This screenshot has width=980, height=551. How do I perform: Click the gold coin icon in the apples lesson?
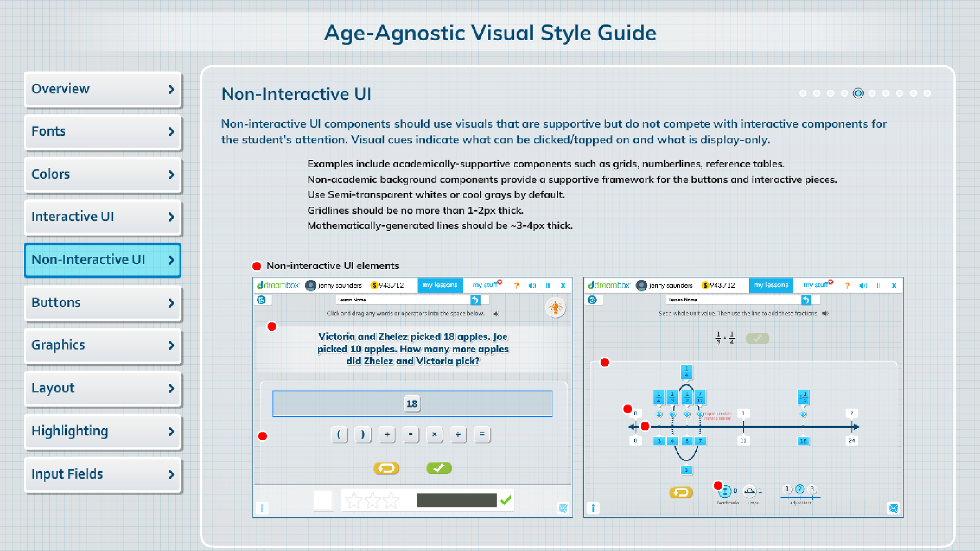pos(374,285)
